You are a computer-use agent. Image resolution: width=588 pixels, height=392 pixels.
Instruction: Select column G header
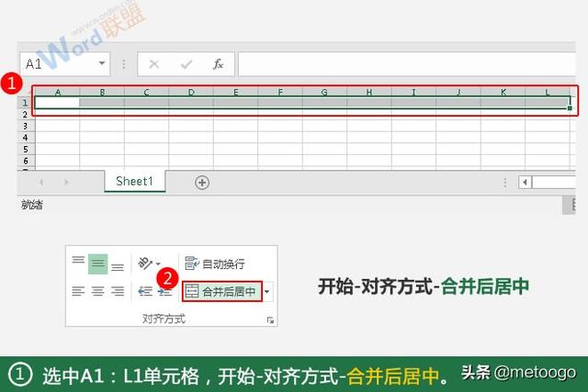coord(324,92)
